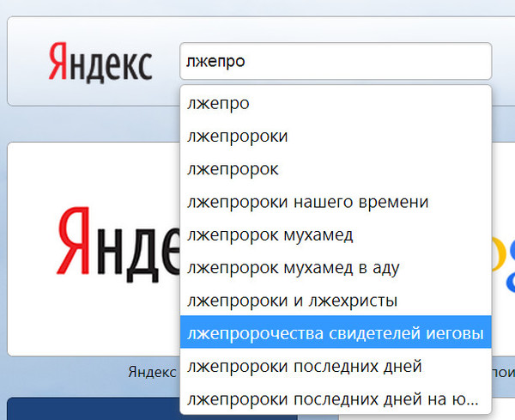The width and height of the screenshot is (515, 420).
Task: Pick the suggestion "лжепророк мухамед"
Action: [x=336, y=234]
